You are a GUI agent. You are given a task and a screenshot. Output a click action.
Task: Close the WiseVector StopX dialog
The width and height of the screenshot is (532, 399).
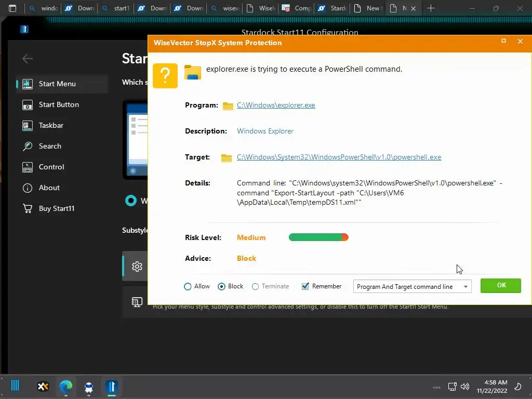520,42
